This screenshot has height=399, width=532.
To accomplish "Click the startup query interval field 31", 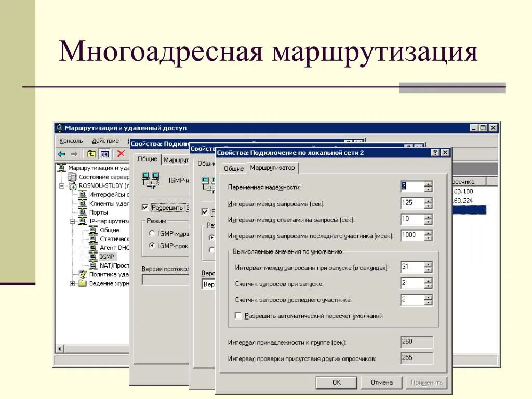I will [412, 267].
